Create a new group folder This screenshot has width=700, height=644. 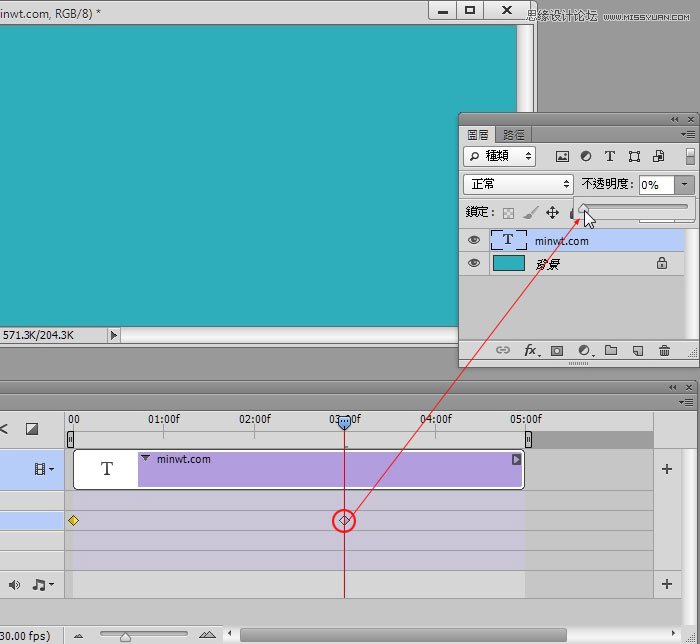tap(610, 351)
